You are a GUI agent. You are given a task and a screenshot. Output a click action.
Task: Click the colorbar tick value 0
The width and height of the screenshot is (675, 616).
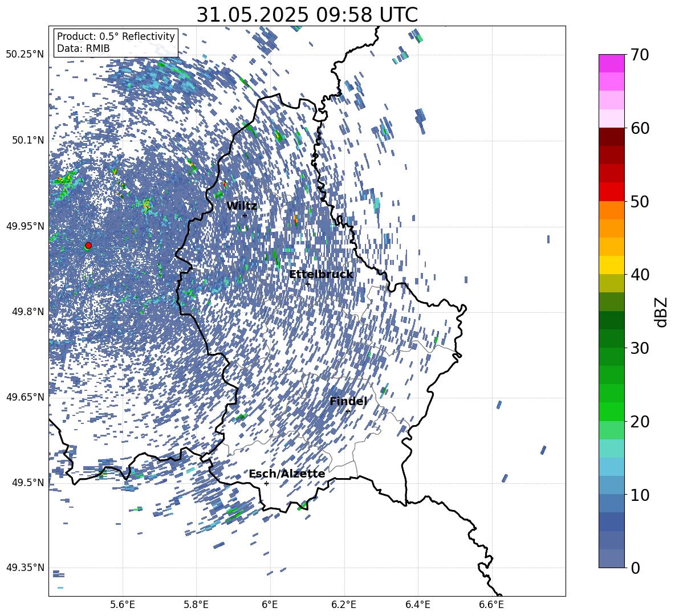[x=636, y=568]
